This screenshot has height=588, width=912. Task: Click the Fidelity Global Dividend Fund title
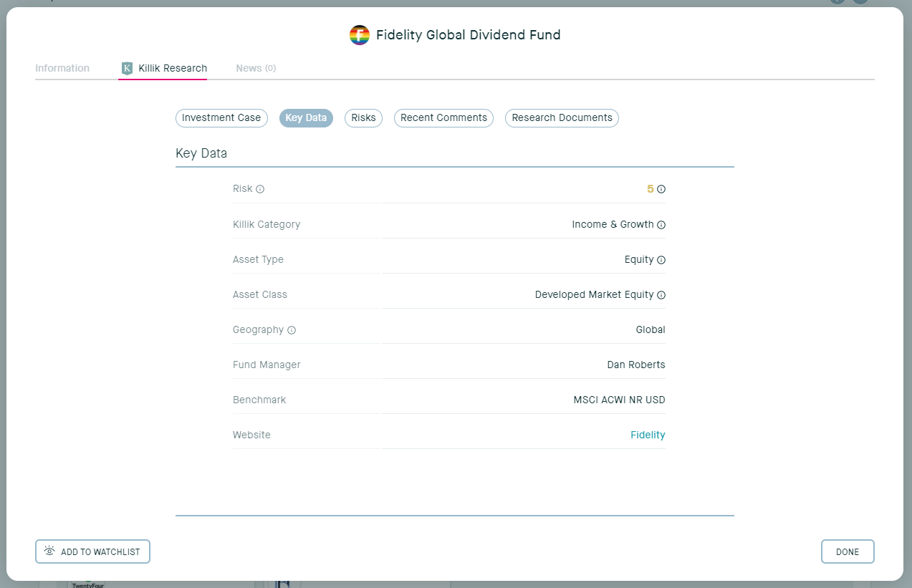[469, 35]
